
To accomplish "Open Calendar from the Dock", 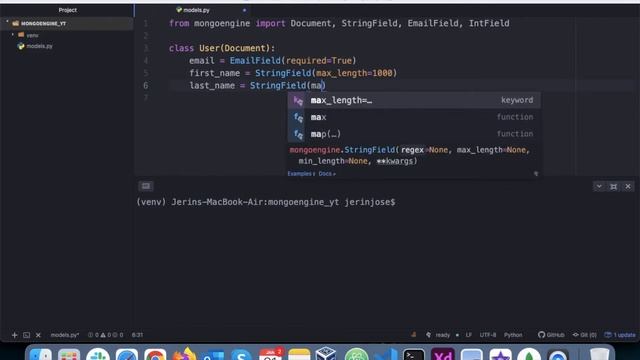I will pos(271,354).
